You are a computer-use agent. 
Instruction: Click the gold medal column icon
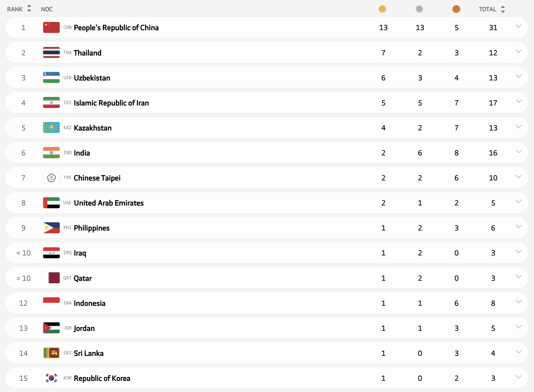pyautogui.click(x=382, y=9)
